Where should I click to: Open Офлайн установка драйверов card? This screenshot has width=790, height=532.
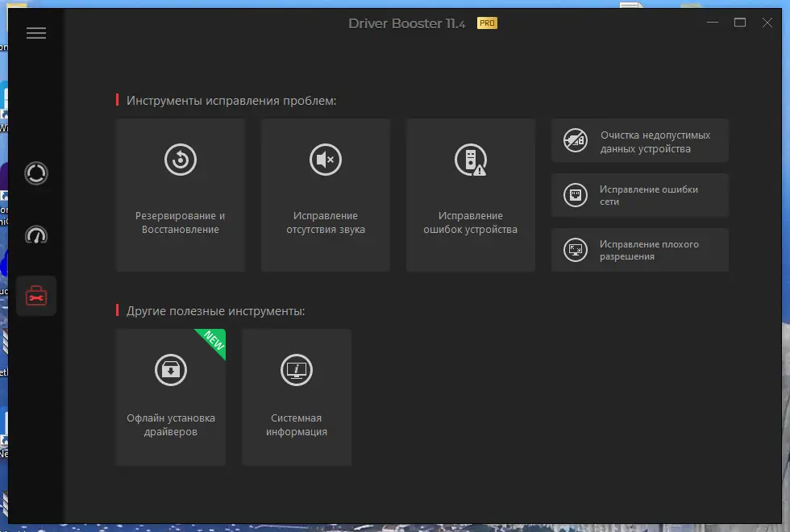click(x=171, y=397)
